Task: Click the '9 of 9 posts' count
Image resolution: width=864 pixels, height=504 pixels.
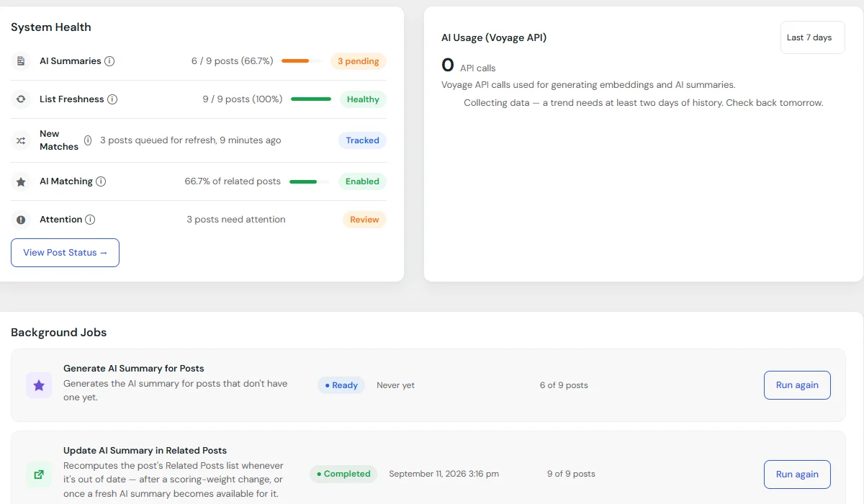Action: point(571,474)
